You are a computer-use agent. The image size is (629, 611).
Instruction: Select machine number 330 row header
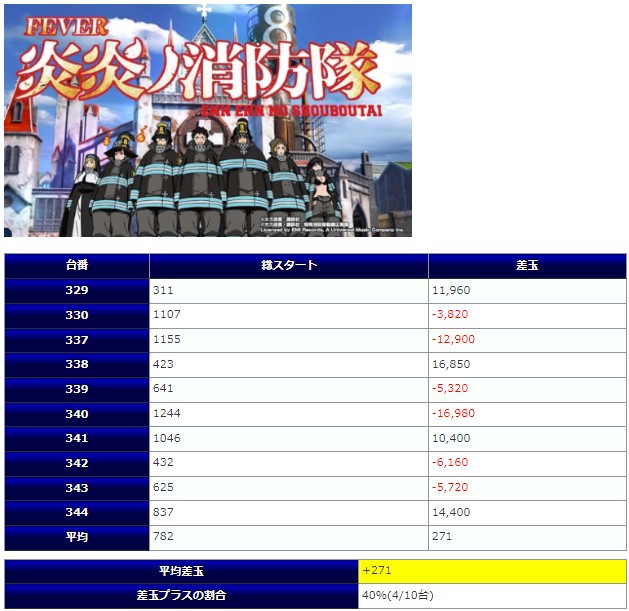tap(77, 315)
